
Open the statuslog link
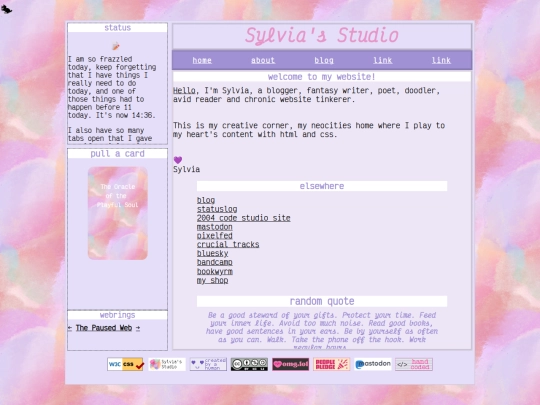217,209
